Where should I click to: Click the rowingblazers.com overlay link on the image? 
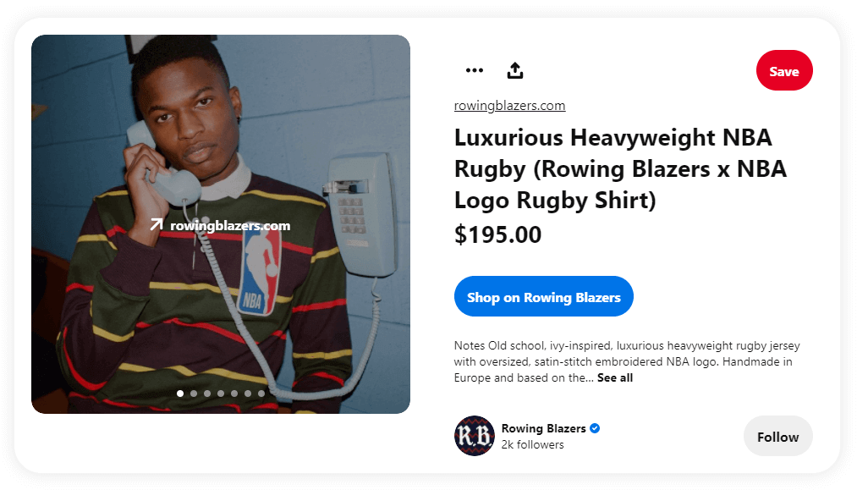(x=231, y=225)
